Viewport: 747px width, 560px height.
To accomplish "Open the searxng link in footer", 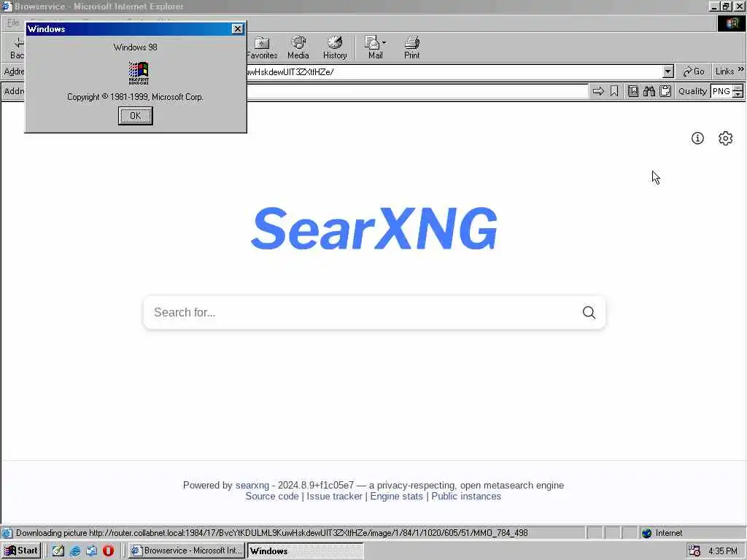I will pos(252,485).
